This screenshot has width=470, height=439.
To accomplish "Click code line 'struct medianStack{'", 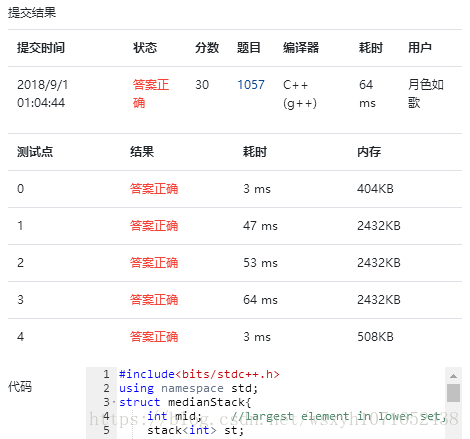I will 185,402.
